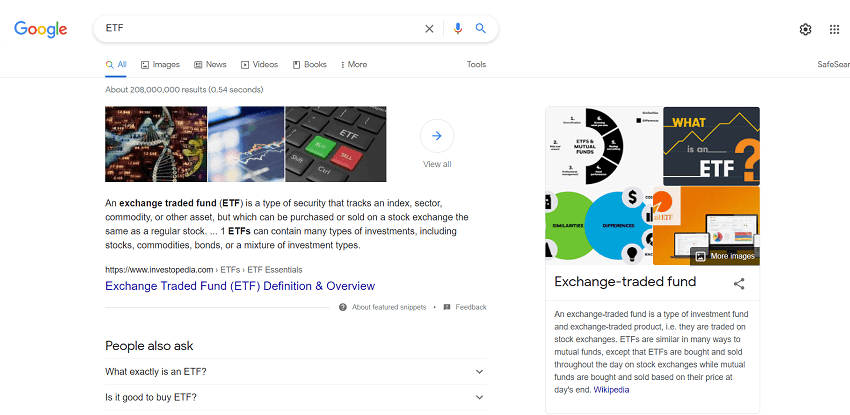
Task: Submit search using the magnifier icon
Action: [481, 29]
